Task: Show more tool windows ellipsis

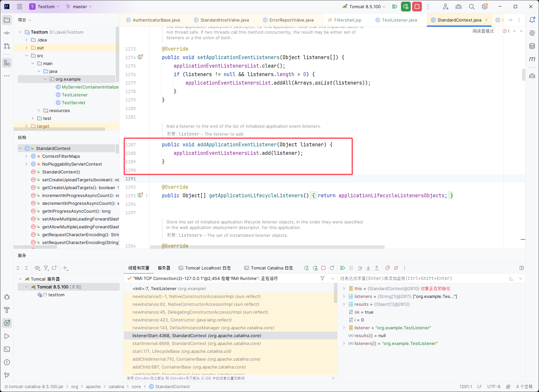Action: [x=7, y=76]
